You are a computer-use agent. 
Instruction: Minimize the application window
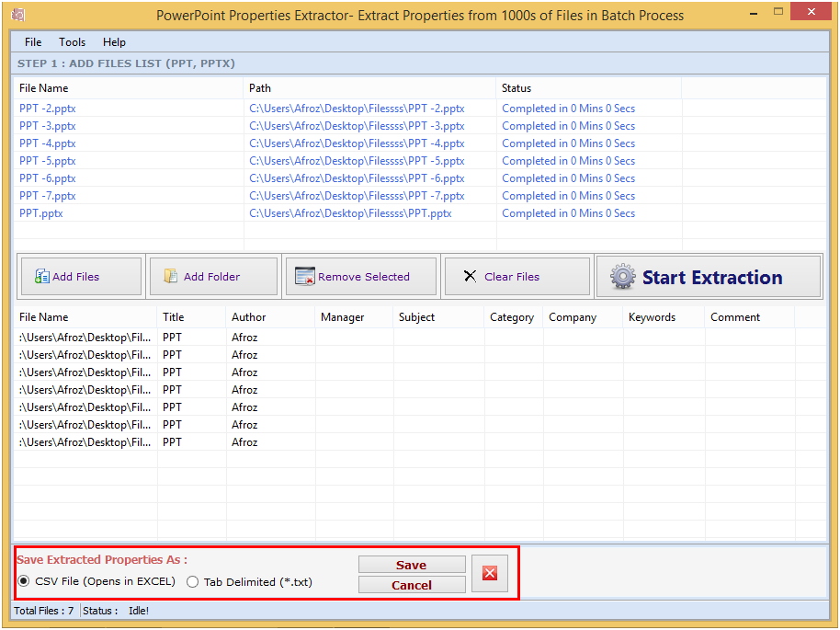(754, 13)
